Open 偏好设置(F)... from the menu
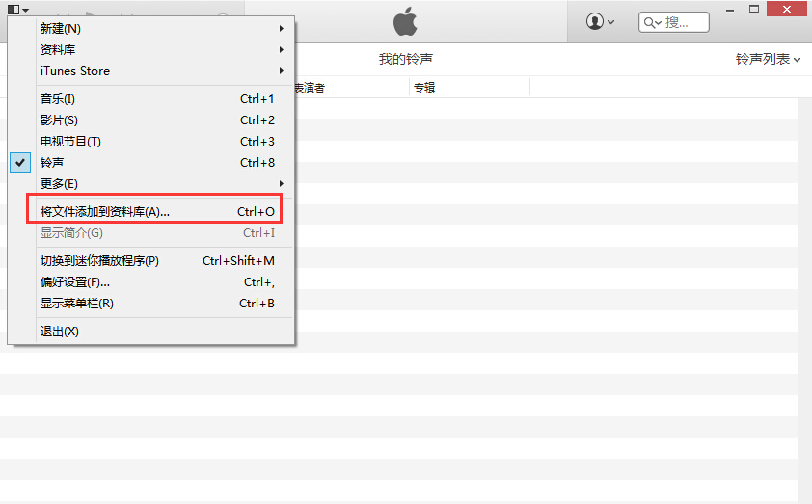The image size is (812, 504). (162, 282)
